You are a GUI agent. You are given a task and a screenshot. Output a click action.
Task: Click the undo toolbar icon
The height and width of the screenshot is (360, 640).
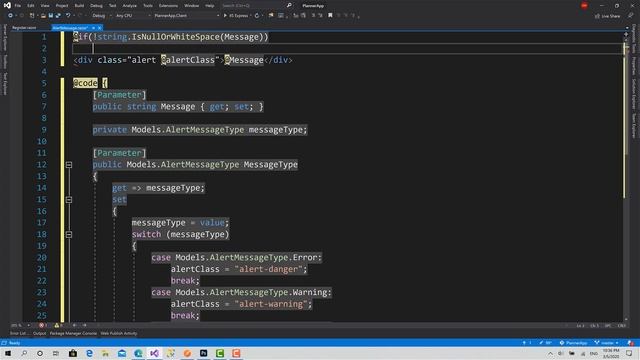68,16
